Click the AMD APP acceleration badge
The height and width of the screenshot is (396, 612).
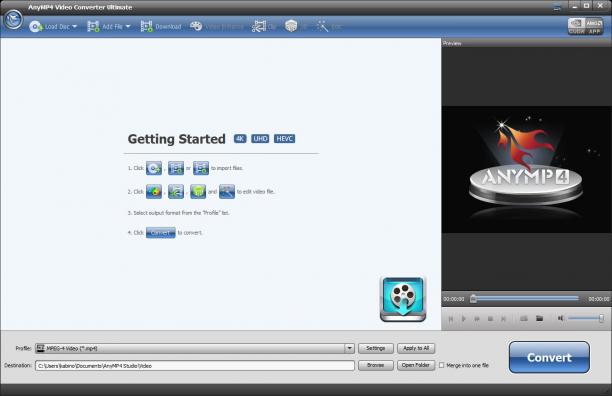coord(594,26)
